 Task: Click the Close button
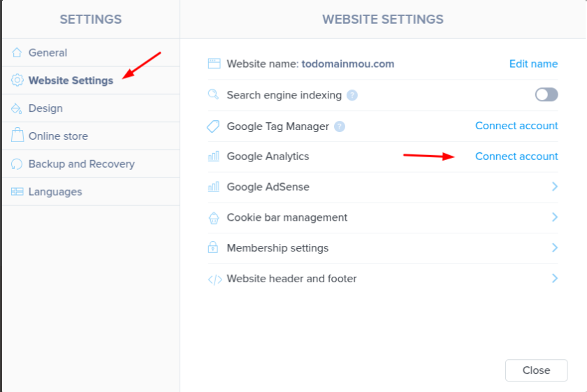537,370
